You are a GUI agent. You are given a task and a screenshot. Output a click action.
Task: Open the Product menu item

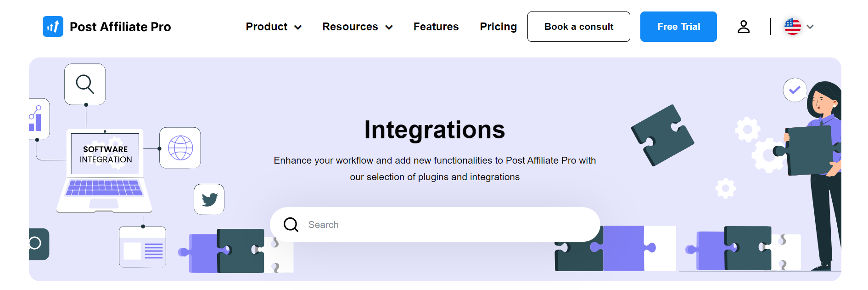[267, 27]
